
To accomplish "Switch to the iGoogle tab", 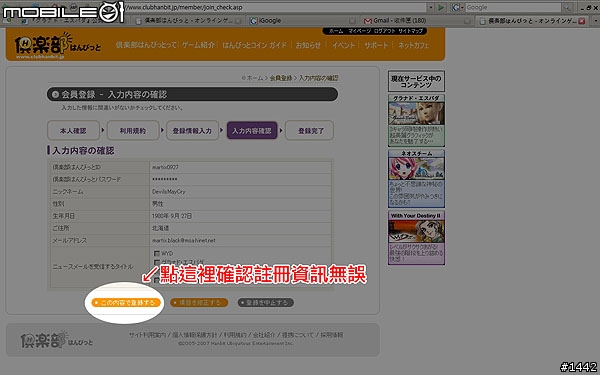I will click(x=302, y=21).
